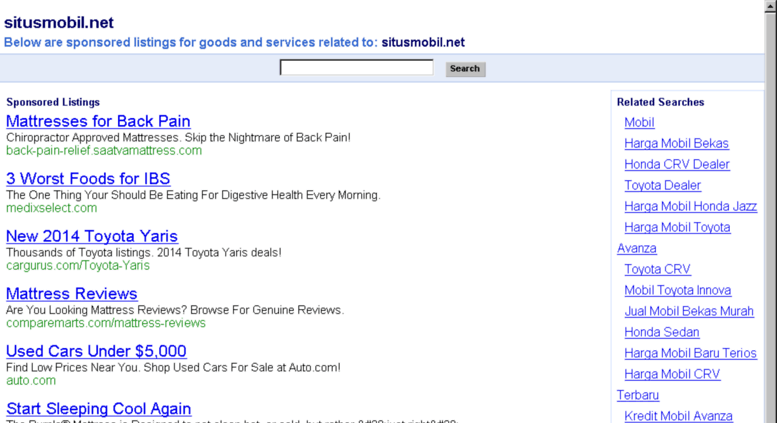Select Toyota CRV related search

pyautogui.click(x=657, y=269)
